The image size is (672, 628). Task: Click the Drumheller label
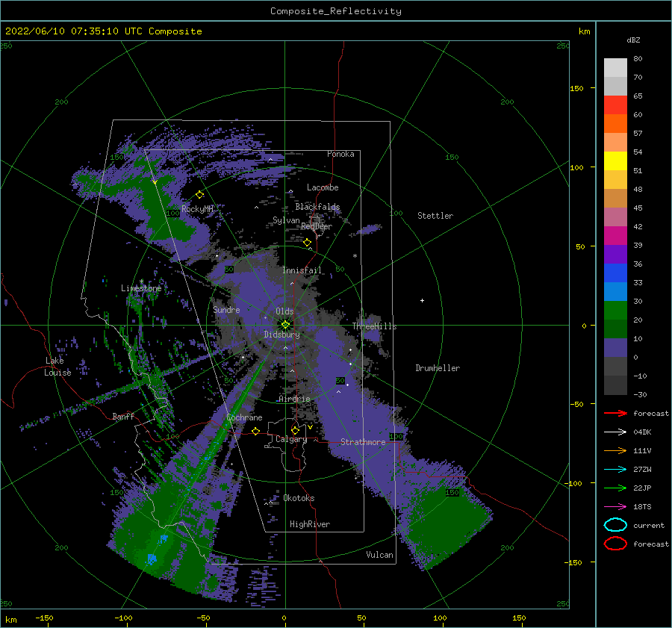(438, 368)
